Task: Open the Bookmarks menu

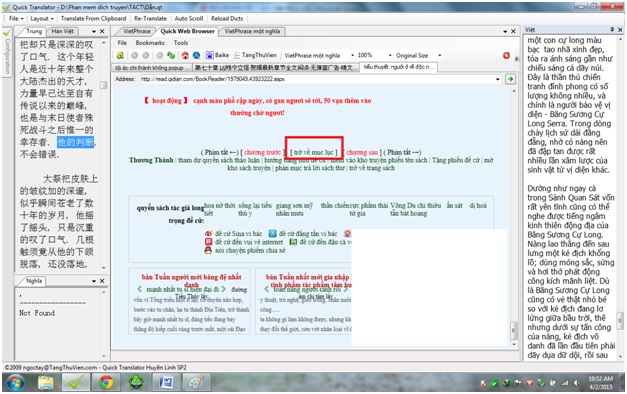Action: pyautogui.click(x=150, y=43)
